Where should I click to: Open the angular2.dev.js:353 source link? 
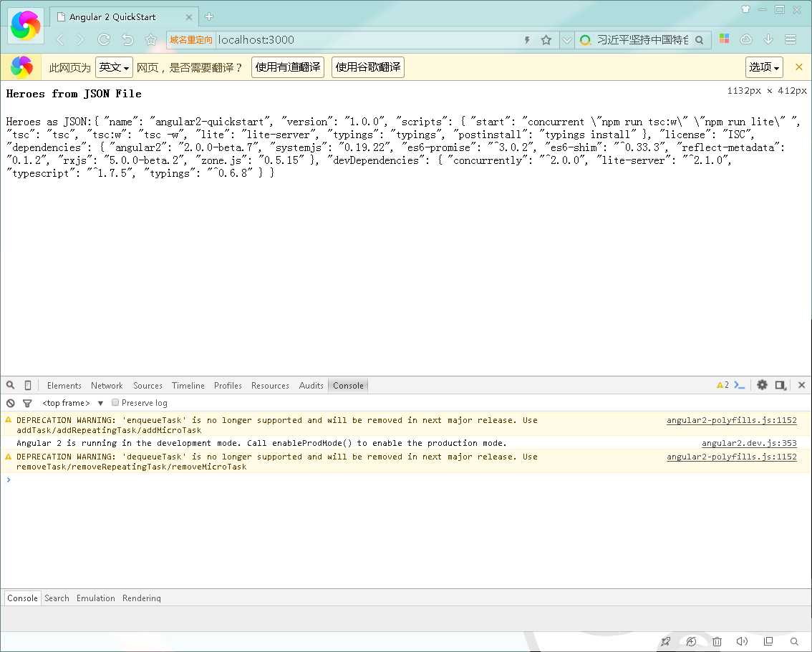749,443
